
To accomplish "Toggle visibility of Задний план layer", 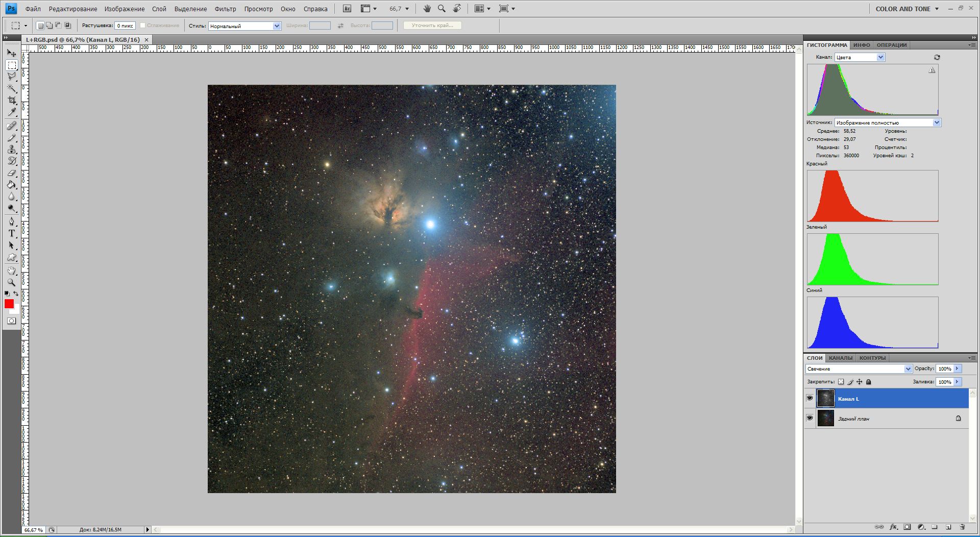I will tap(810, 418).
